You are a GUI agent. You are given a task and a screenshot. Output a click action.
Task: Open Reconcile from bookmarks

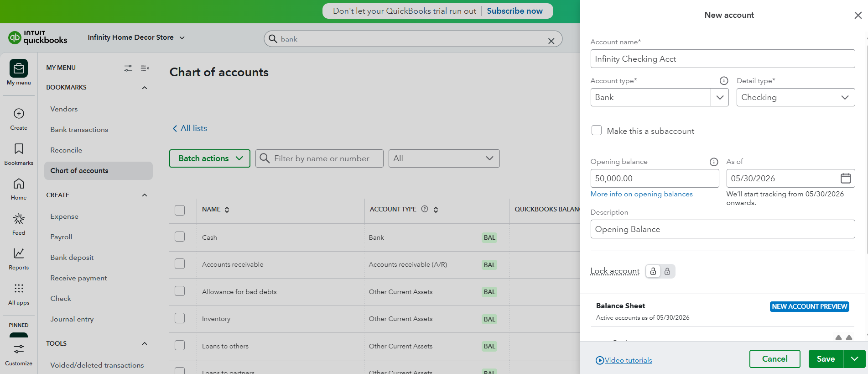point(66,150)
